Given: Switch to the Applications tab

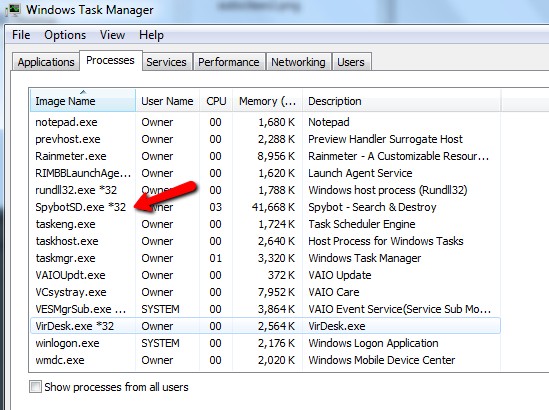Looking at the screenshot, I should click(x=46, y=62).
